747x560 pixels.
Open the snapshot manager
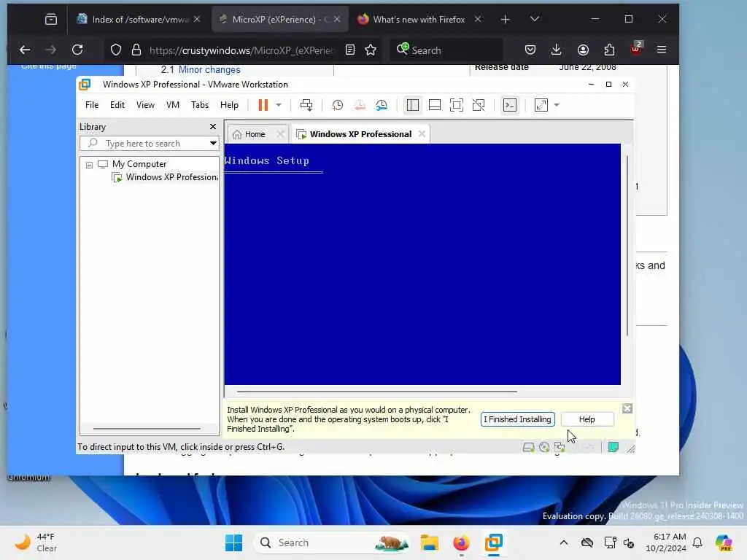pos(382,105)
